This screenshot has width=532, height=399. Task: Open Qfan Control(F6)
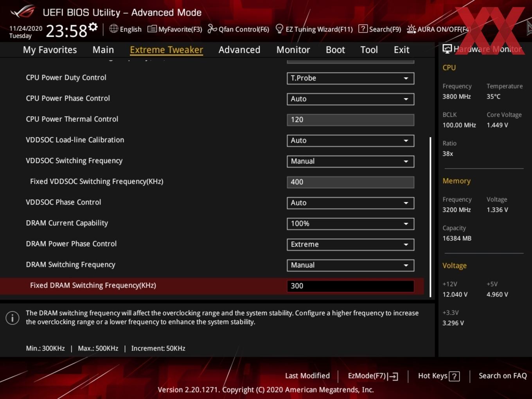coord(238,29)
